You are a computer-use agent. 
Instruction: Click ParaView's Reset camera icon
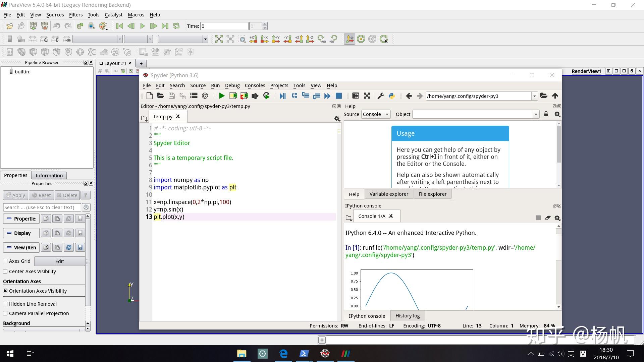(219, 39)
